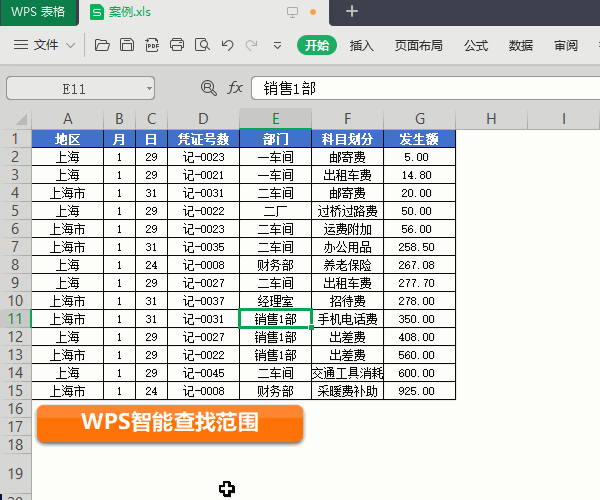Screen dimensions: 600x500
Task: Switch to the 页面布局 tab
Action: [x=418, y=45]
